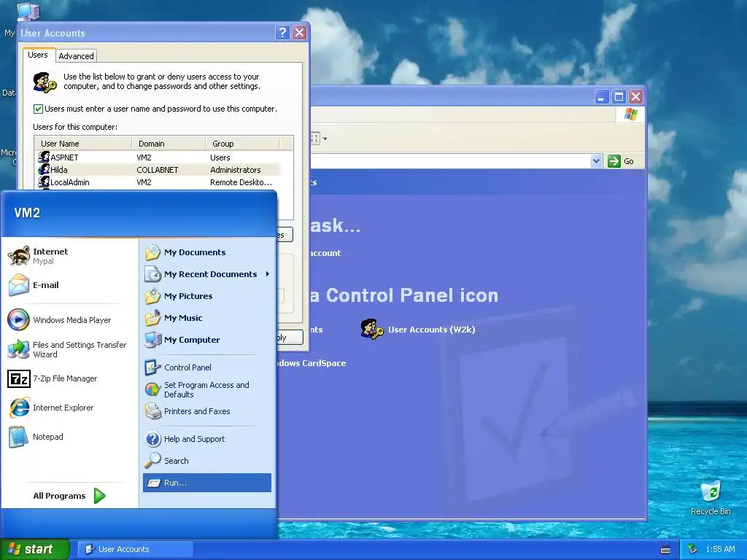
Task: Select Hilda user row
Action: pos(158,169)
